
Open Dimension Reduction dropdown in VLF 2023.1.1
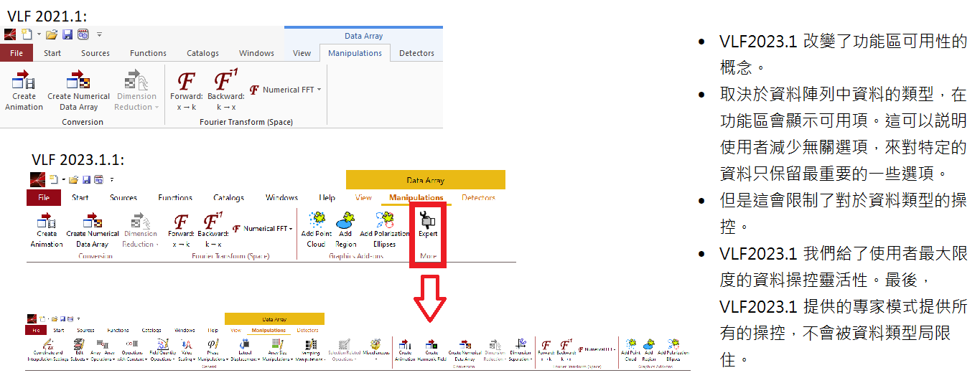(141, 230)
